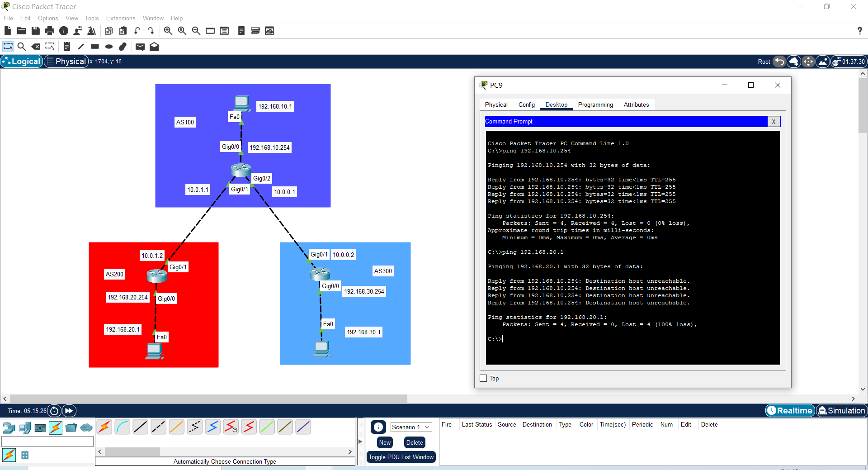The image size is (868, 470).
Task: Select the Delete tool in the toolbar
Action: pyautogui.click(x=36, y=47)
